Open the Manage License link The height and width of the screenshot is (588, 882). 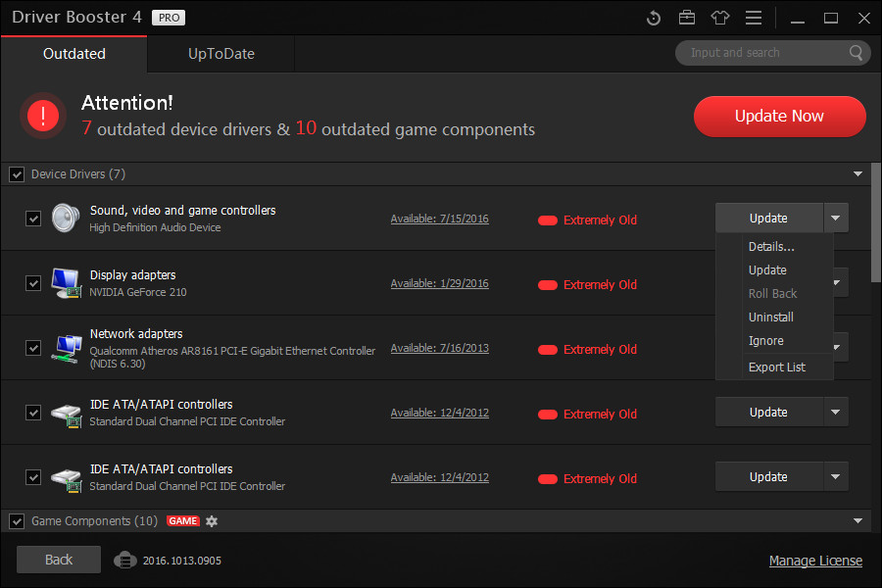(x=815, y=560)
